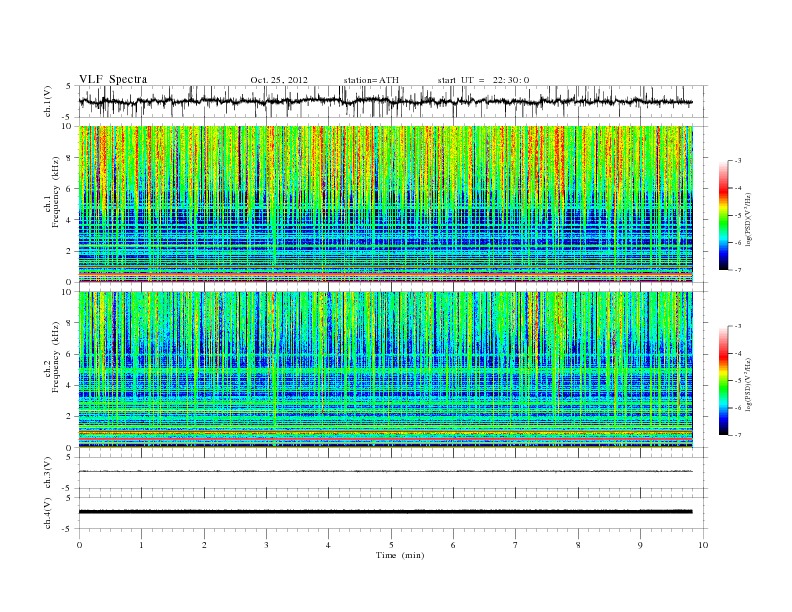Click the ch.2 "Frequency (kHz)" axis label
792x612 pixels.
click(x=56, y=356)
